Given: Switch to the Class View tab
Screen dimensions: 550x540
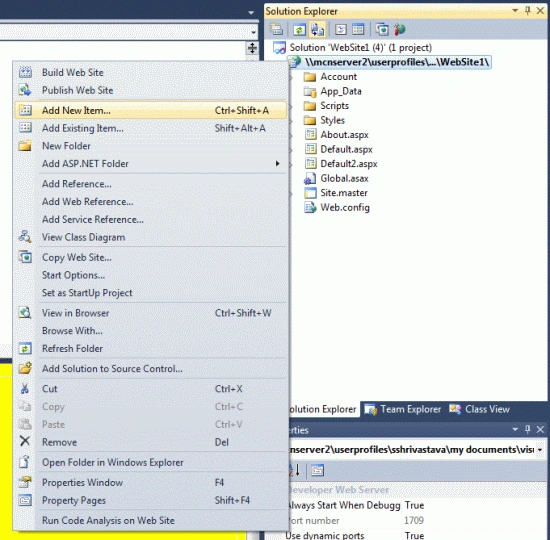Looking at the screenshot, I should (x=479, y=409).
